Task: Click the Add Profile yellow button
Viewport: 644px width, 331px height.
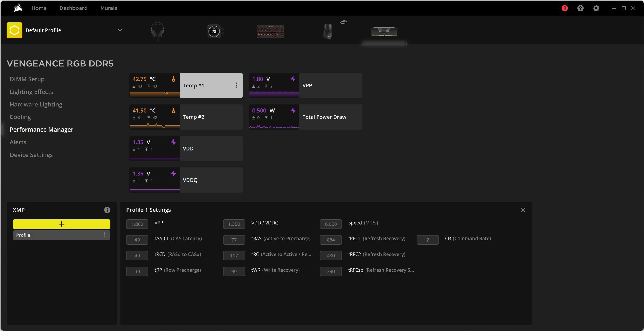Action: [x=62, y=224]
